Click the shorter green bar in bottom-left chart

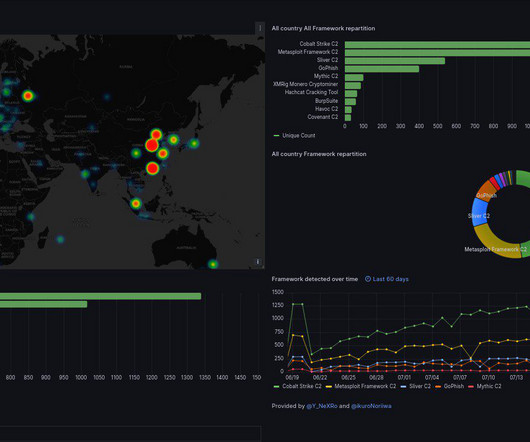pos(44,304)
